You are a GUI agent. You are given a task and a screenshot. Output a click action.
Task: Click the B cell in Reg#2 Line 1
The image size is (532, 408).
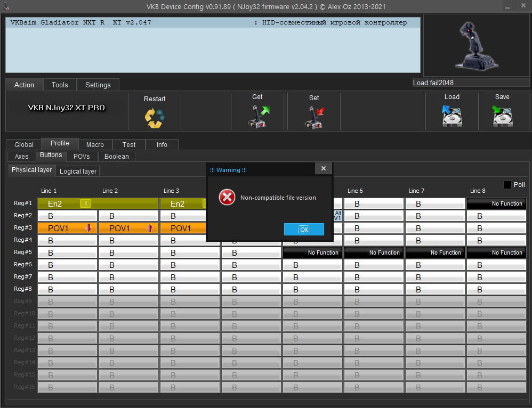[x=68, y=216]
